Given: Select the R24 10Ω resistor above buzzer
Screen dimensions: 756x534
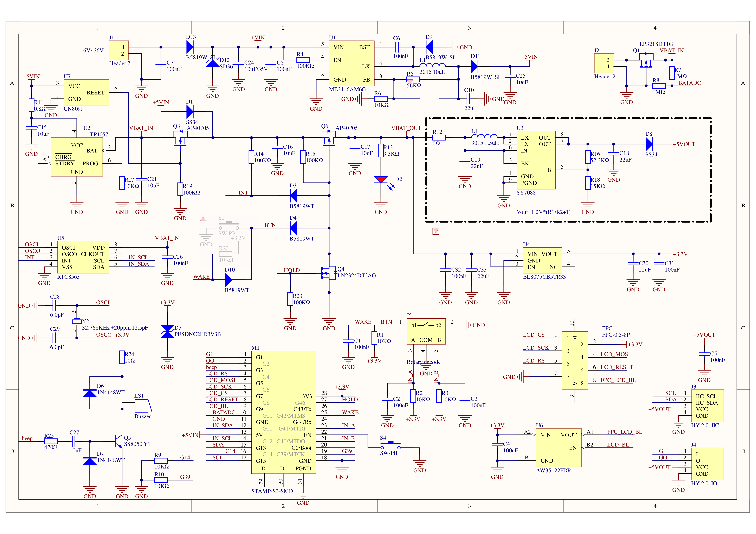Looking at the screenshot, I should [x=122, y=357].
